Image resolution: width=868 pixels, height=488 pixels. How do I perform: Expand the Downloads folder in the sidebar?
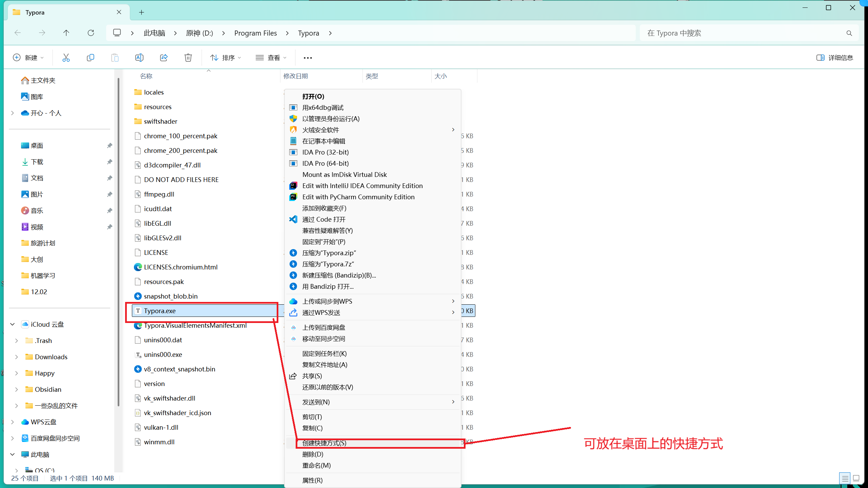(x=17, y=357)
